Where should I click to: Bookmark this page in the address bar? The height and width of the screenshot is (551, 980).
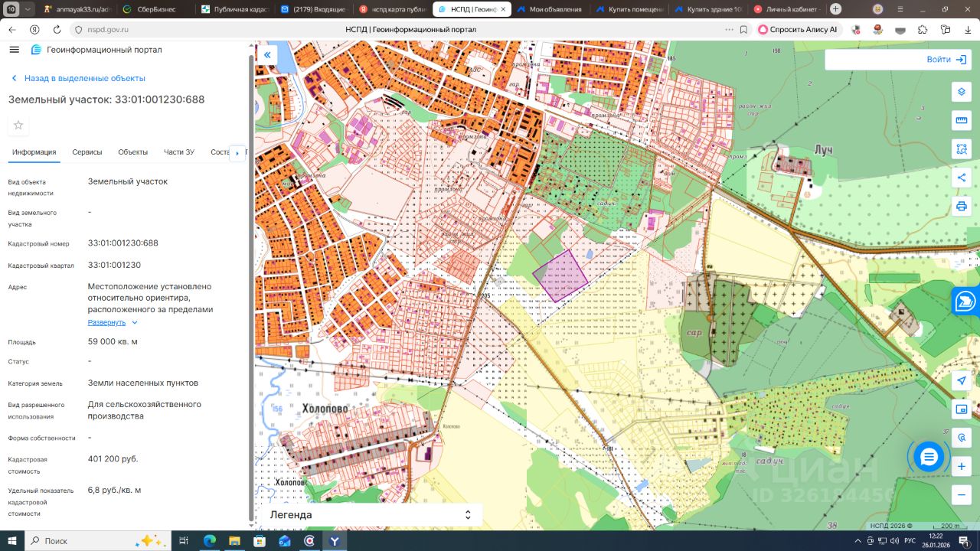point(743,29)
